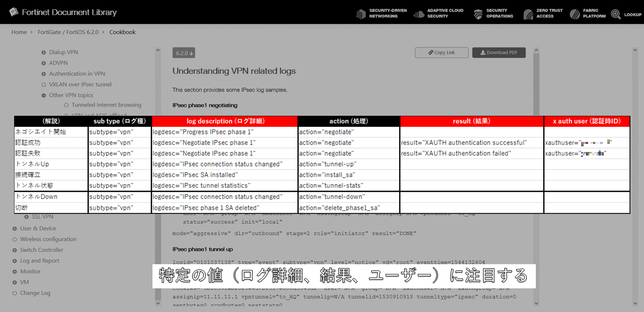Image resolution: width=644 pixels, height=312 pixels.
Task: Expand the Switch Controller section
Action: point(15,250)
